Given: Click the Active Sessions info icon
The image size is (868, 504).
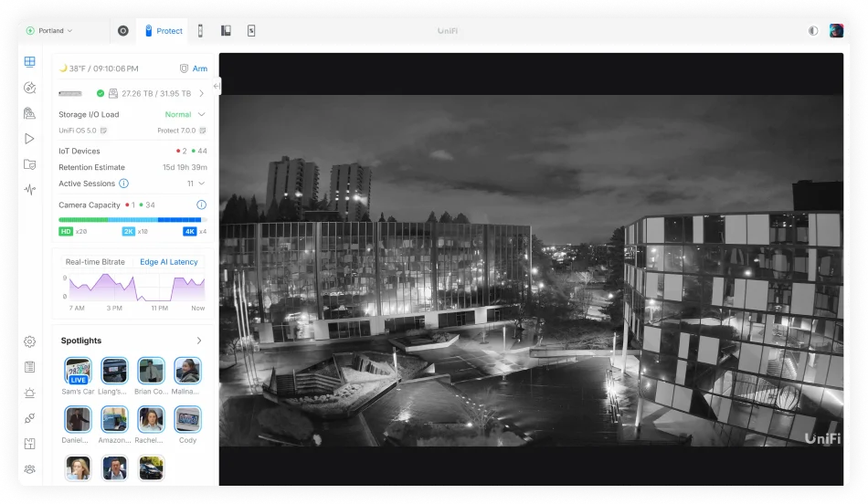Looking at the screenshot, I should (x=124, y=184).
